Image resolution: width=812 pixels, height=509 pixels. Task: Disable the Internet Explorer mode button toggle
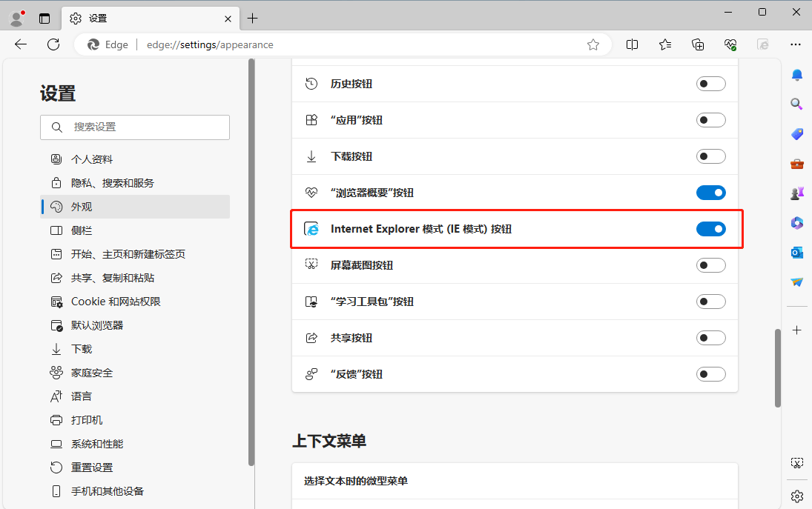[x=710, y=229]
